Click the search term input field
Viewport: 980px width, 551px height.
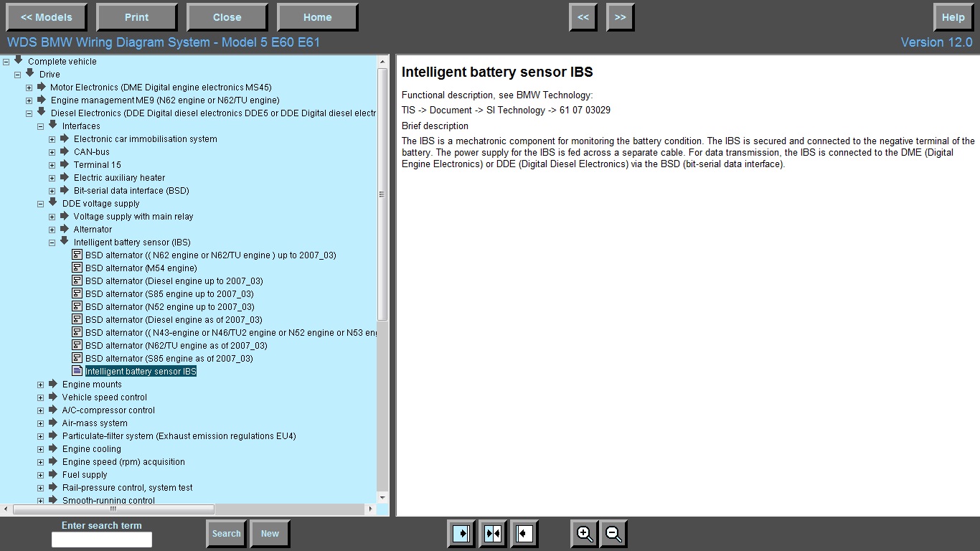click(102, 540)
